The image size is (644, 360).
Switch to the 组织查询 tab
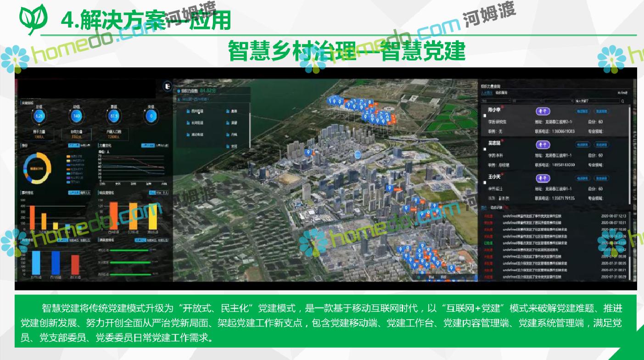(x=501, y=93)
